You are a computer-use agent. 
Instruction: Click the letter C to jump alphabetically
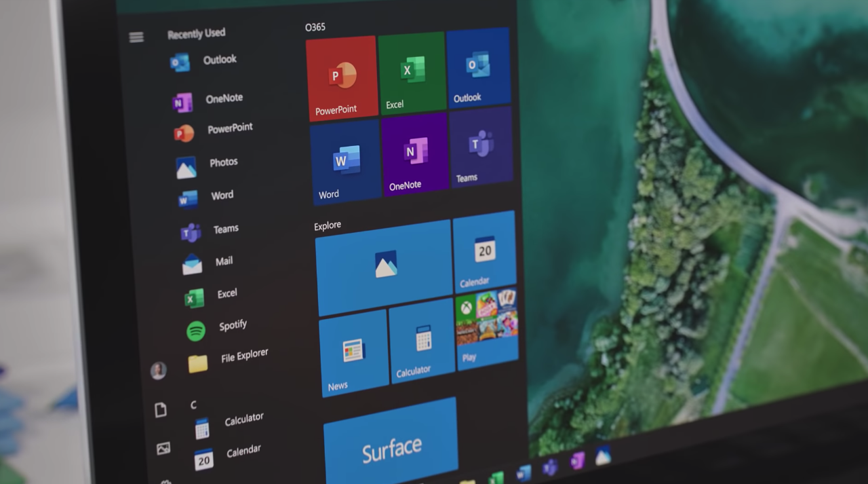point(193,405)
